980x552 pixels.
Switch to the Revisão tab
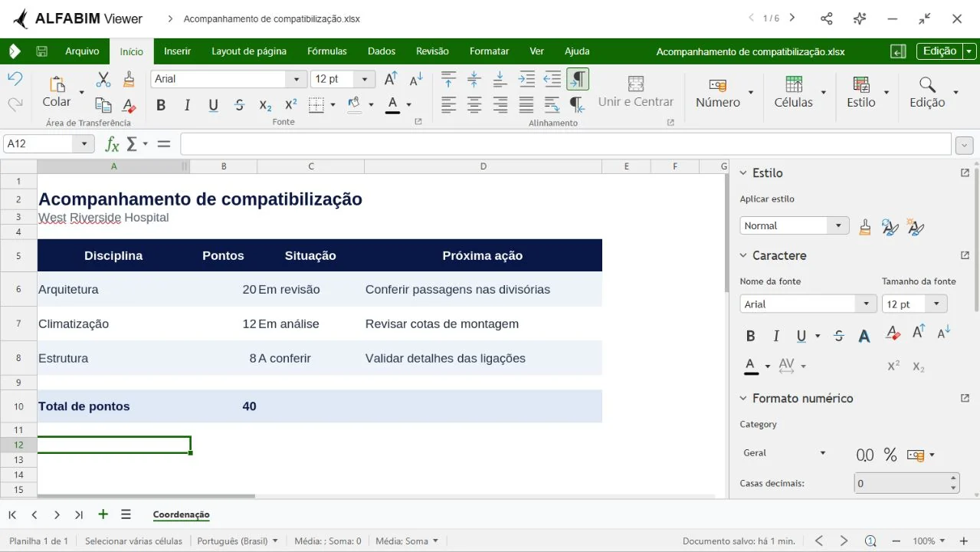click(432, 51)
